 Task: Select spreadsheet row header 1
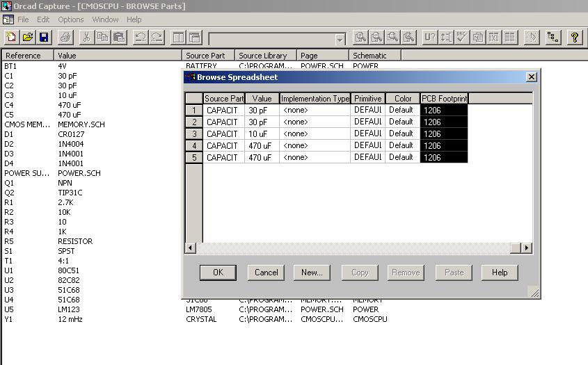point(194,110)
